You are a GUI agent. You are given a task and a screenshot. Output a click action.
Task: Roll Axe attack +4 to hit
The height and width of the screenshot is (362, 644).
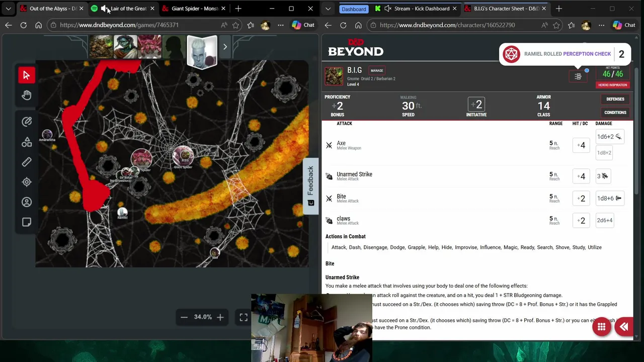point(581,145)
